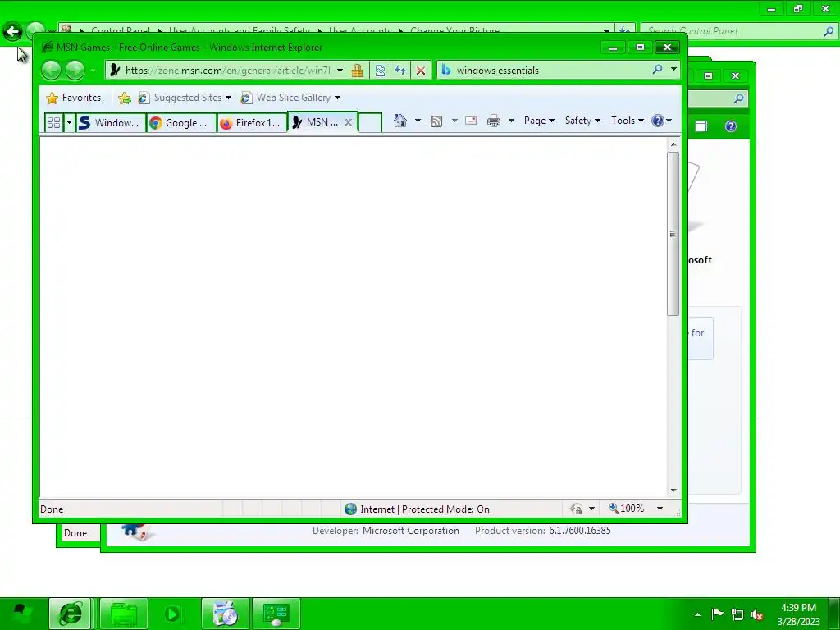The image size is (840, 630).
Task: Open Suggested Sites
Action: tap(180, 98)
